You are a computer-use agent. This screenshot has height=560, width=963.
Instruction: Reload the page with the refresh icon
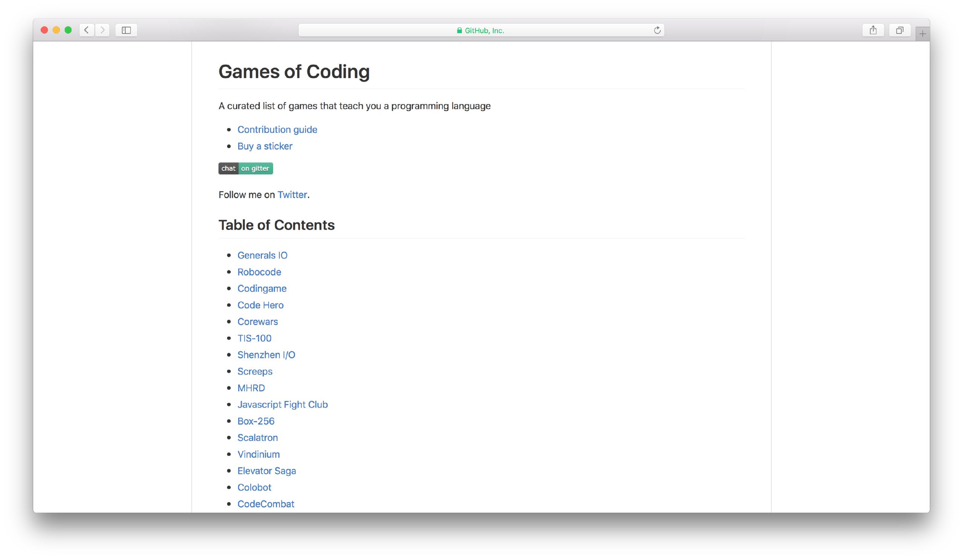pos(657,30)
